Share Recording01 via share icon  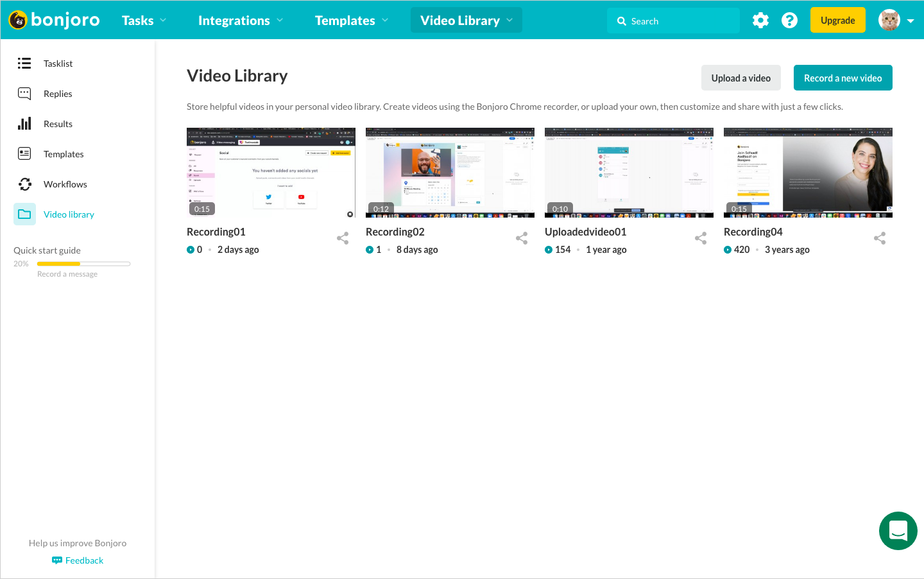(x=343, y=238)
